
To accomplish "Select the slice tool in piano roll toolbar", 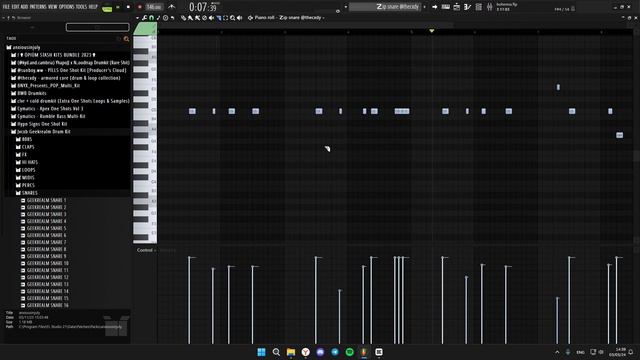I will (218, 18).
